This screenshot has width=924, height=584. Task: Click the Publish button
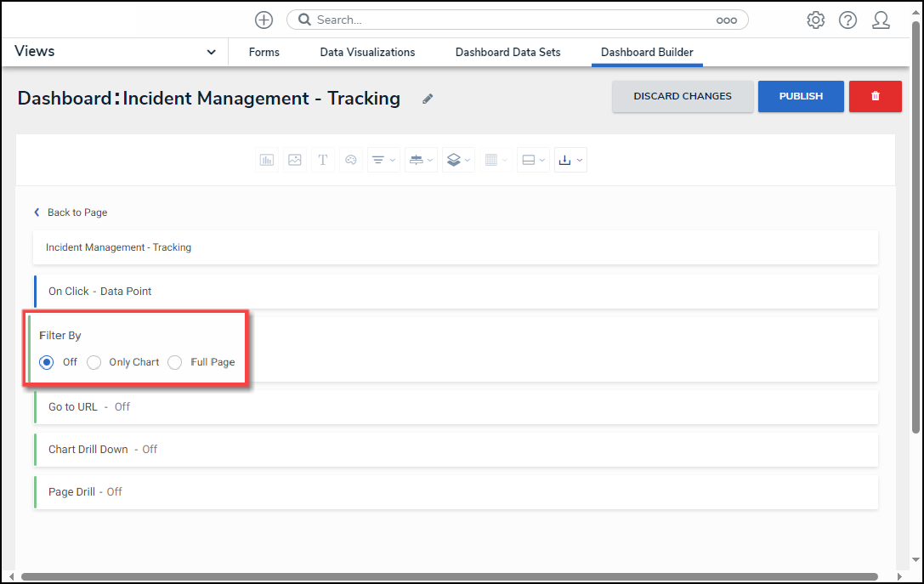pyautogui.click(x=801, y=96)
